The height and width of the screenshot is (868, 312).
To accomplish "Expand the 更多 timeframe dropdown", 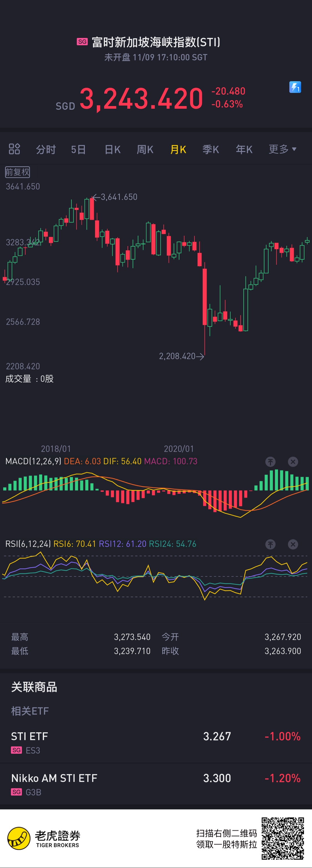I will pos(282,149).
